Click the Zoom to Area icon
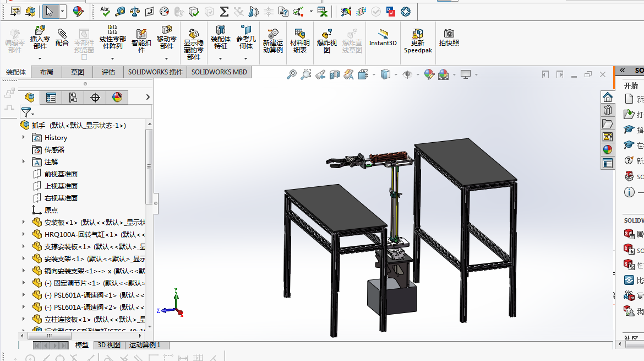Viewport: 644px width, 361px height. tap(305, 74)
